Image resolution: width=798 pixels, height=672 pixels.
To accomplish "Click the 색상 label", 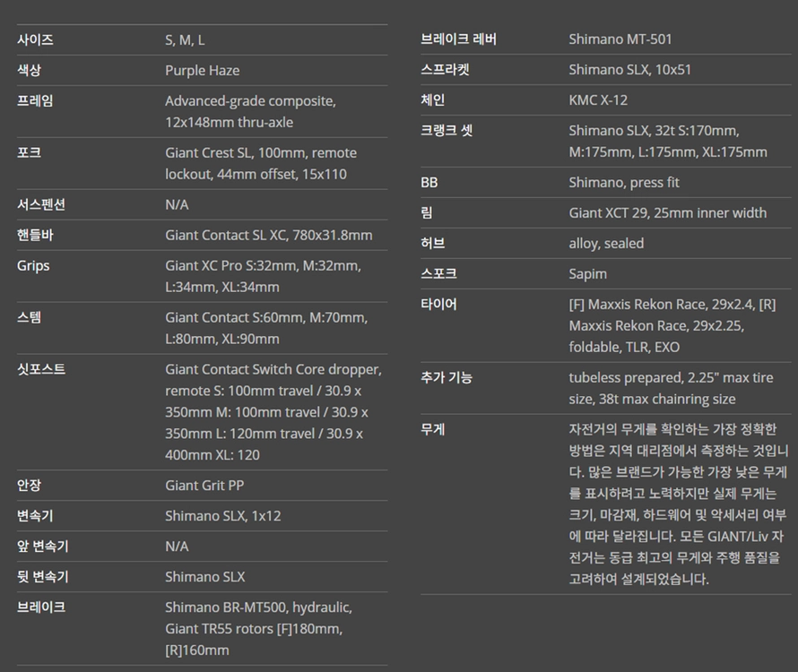I will click(29, 70).
